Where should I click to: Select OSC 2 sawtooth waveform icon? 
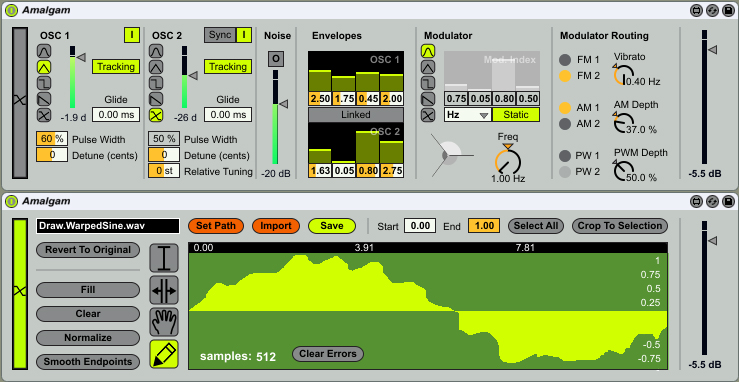156,99
